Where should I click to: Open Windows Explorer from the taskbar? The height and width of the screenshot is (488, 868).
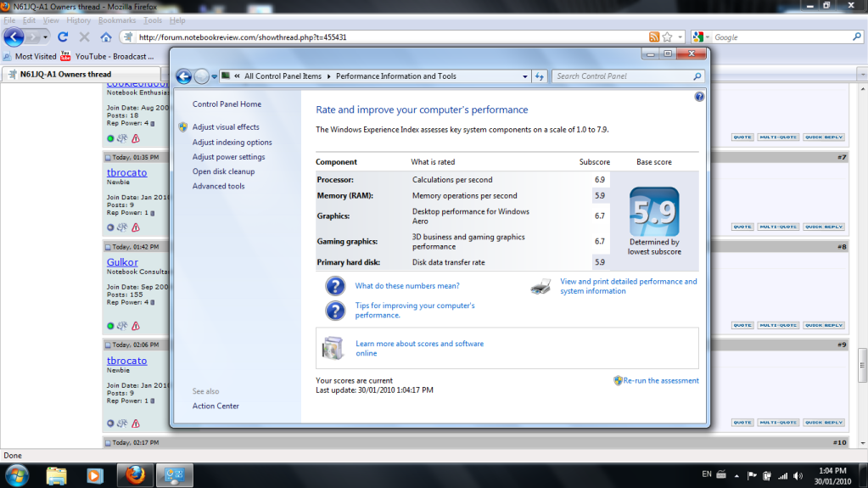click(x=57, y=475)
